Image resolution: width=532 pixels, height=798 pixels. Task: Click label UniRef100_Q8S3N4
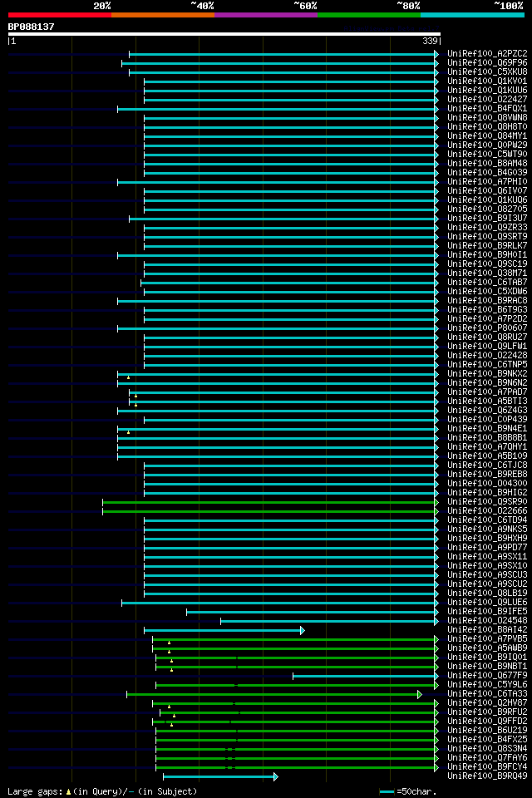point(487,750)
